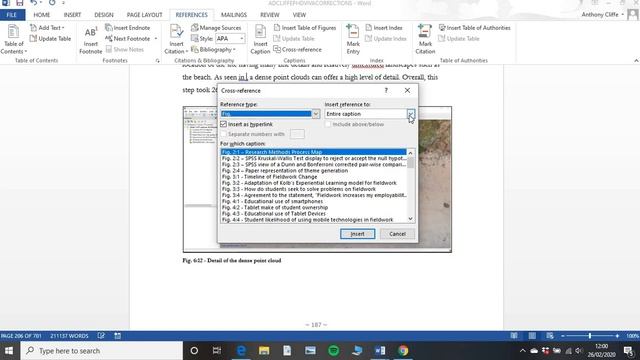Open Manage Sources
The height and width of the screenshot is (360, 640).
click(x=216, y=28)
